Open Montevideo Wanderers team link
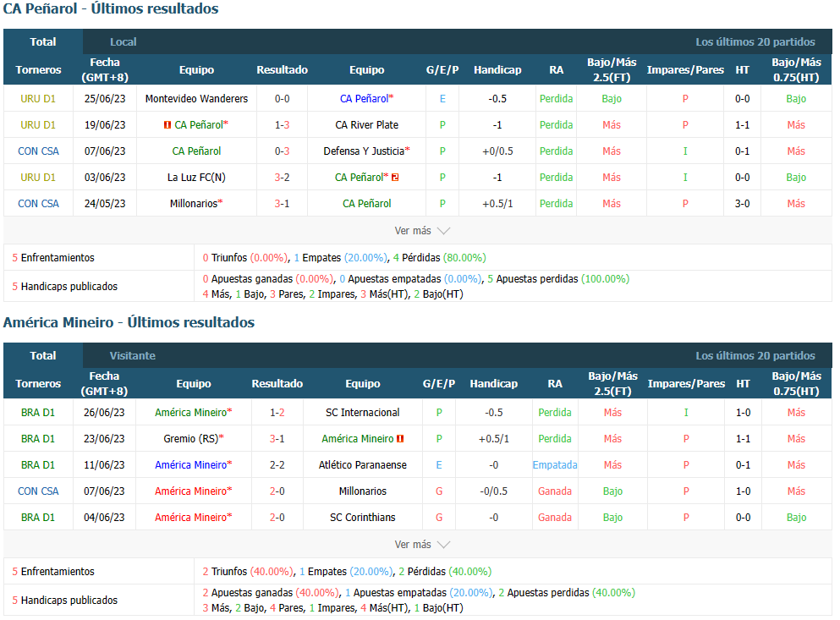Viewport: 840px width, 620px height. [x=196, y=99]
